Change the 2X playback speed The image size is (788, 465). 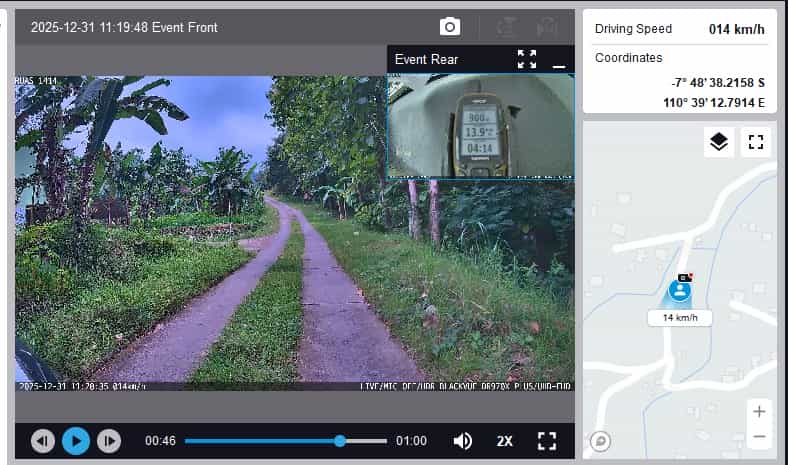coord(505,440)
